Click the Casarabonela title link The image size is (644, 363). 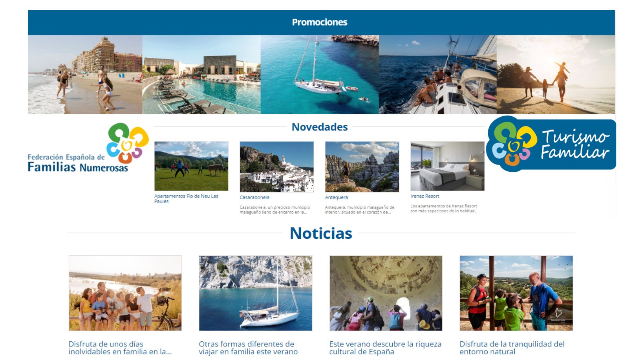[254, 198]
